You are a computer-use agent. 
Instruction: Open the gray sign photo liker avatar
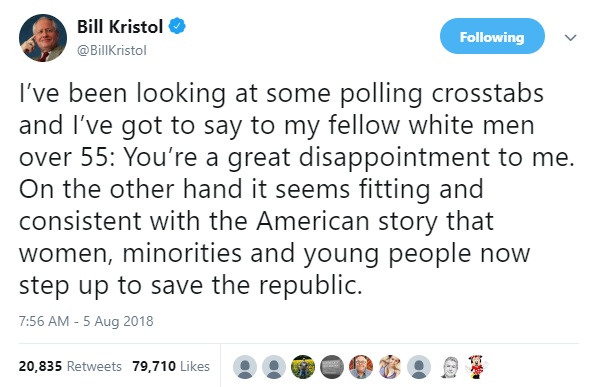tap(332, 367)
